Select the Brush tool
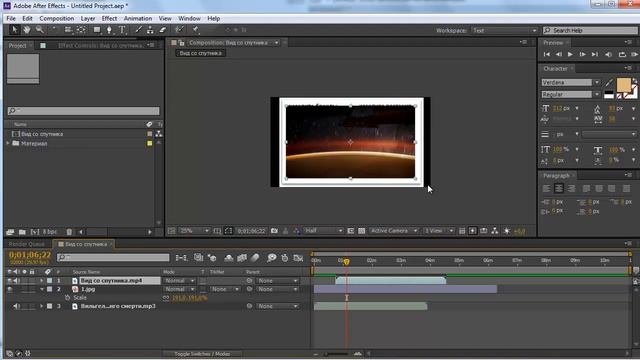 point(138,29)
